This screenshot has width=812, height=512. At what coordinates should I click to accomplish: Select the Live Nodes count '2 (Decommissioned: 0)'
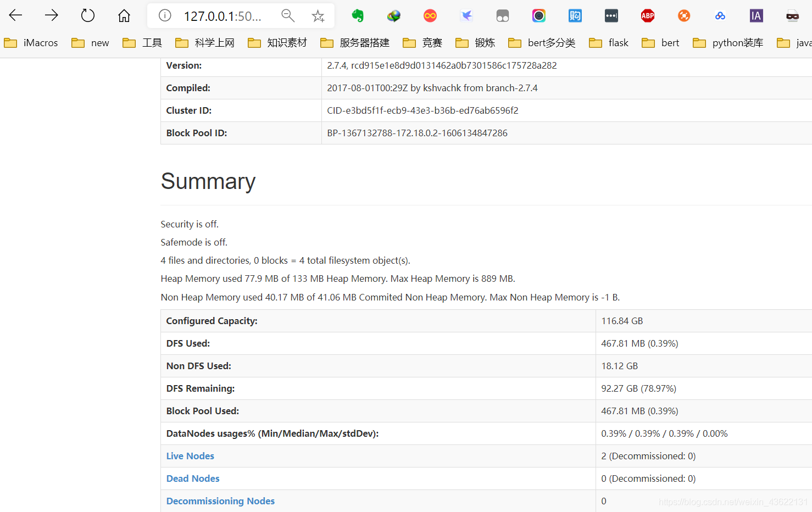[648, 456]
